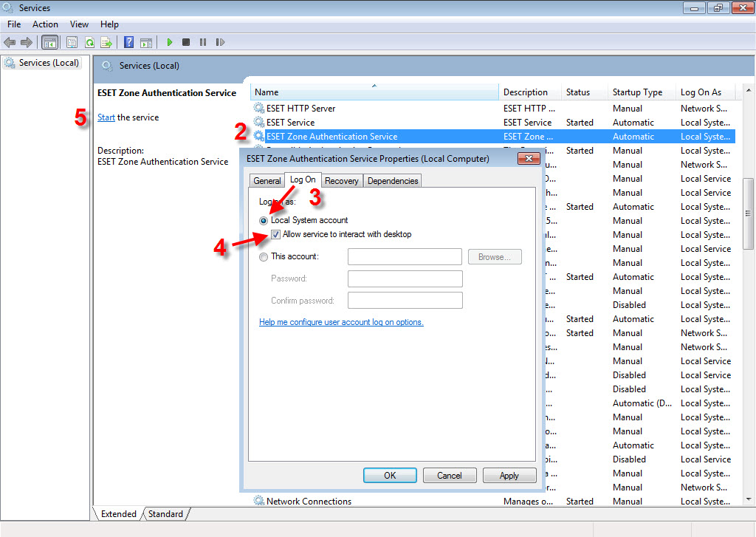Click the Export List toolbar icon
Screen dimensions: 756x537
coord(106,42)
